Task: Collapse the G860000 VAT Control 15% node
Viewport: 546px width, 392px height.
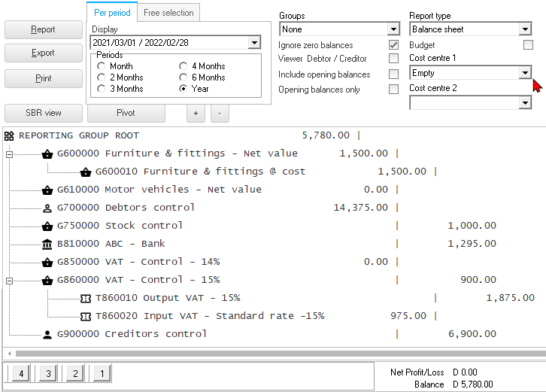Action: (x=9, y=280)
